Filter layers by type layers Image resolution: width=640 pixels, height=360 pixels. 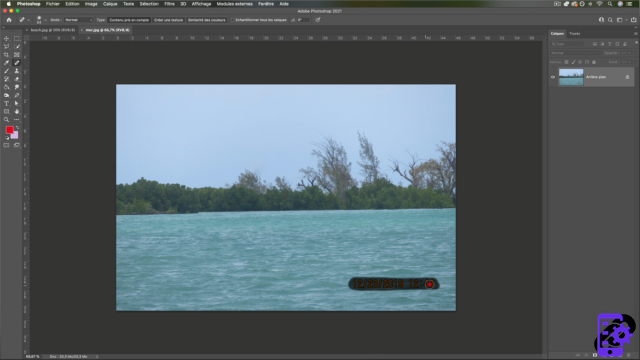[609, 44]
